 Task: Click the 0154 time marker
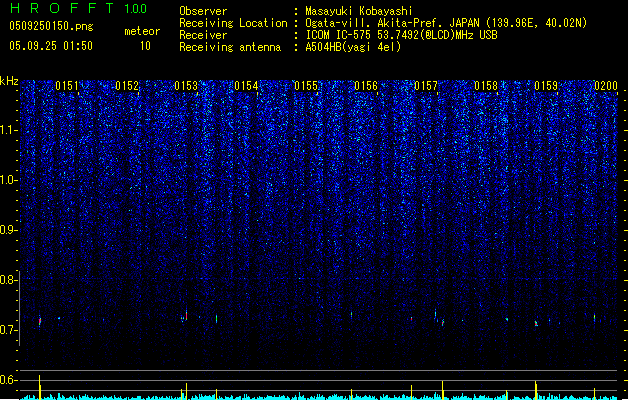point(246,86)
